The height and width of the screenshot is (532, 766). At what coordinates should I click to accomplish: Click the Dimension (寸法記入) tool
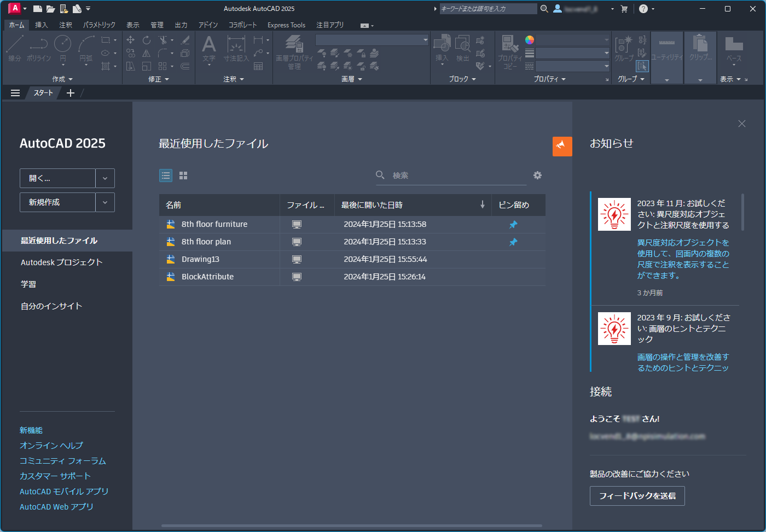tap(236, 48)
